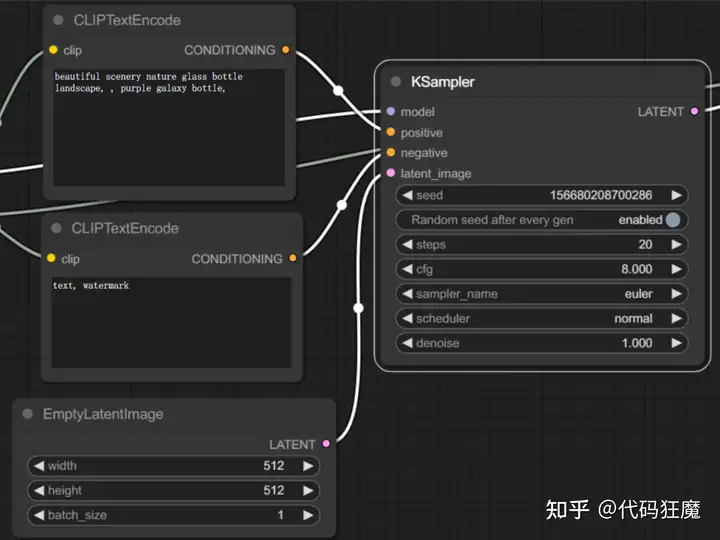The width and height of the screenshot is (720, 540).
Task: Select previous scheduler with left arrow
Action: (407, 319)
